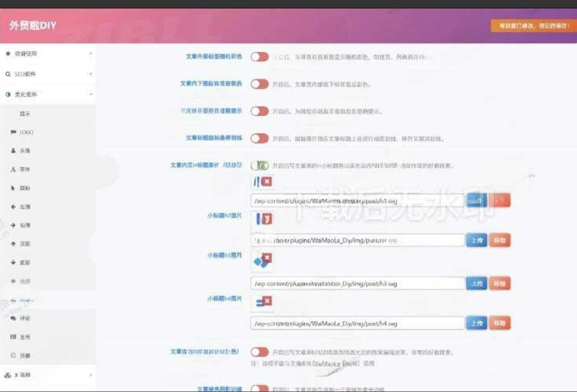
Task: Click the upload button for h3.svg
Action: click(477, 284)
